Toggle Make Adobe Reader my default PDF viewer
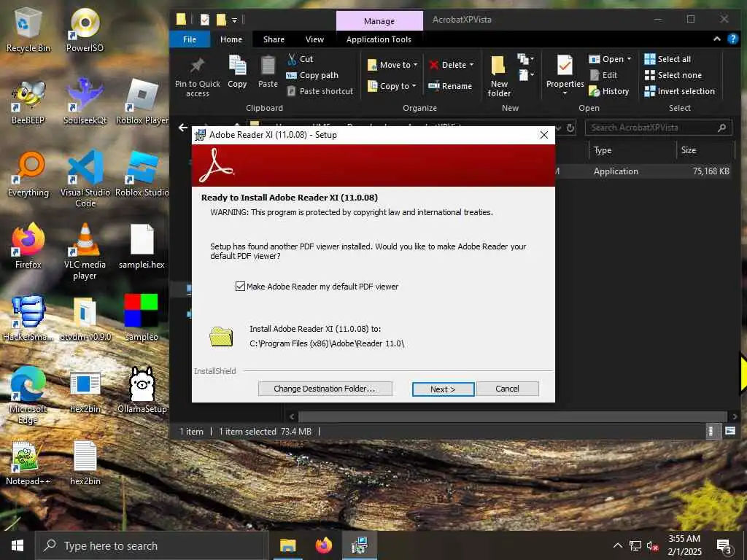 point(240,286)
